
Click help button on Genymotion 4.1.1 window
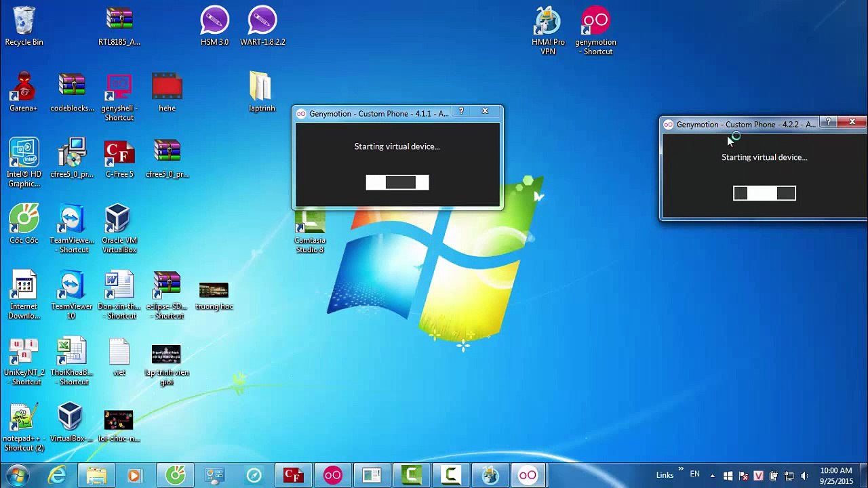461,111
